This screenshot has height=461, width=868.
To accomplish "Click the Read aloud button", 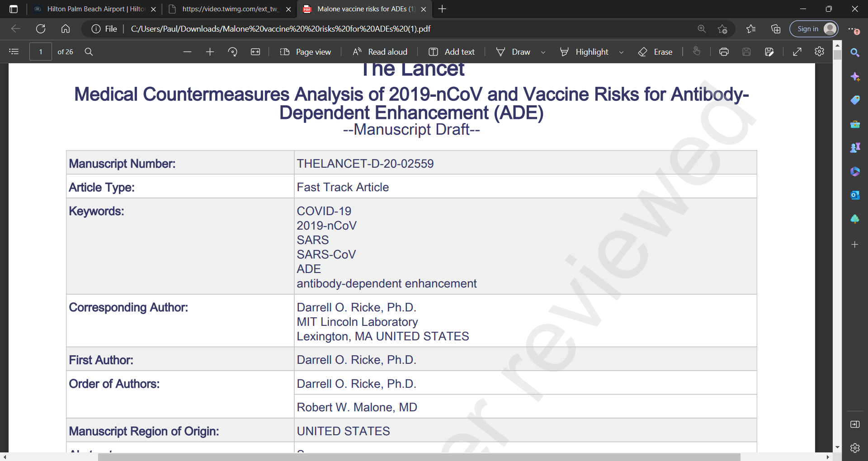I will (x=380, y=52).
